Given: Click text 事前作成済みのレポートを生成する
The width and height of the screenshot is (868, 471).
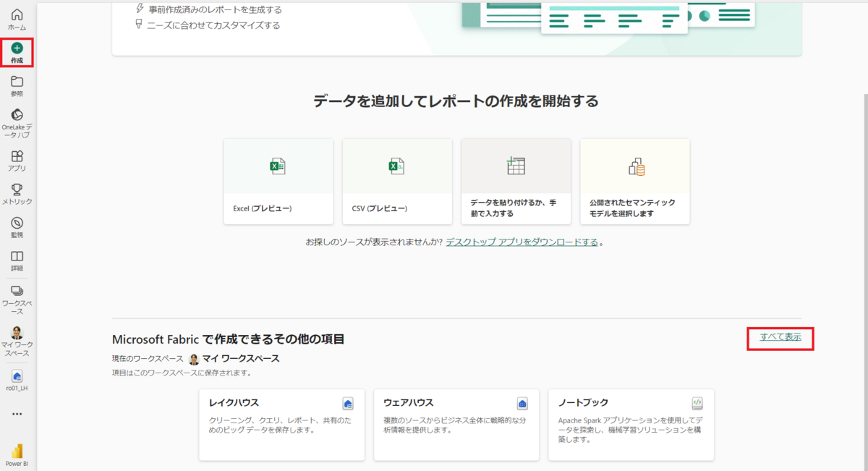Looking at the screenshot, I should [215, 9].
